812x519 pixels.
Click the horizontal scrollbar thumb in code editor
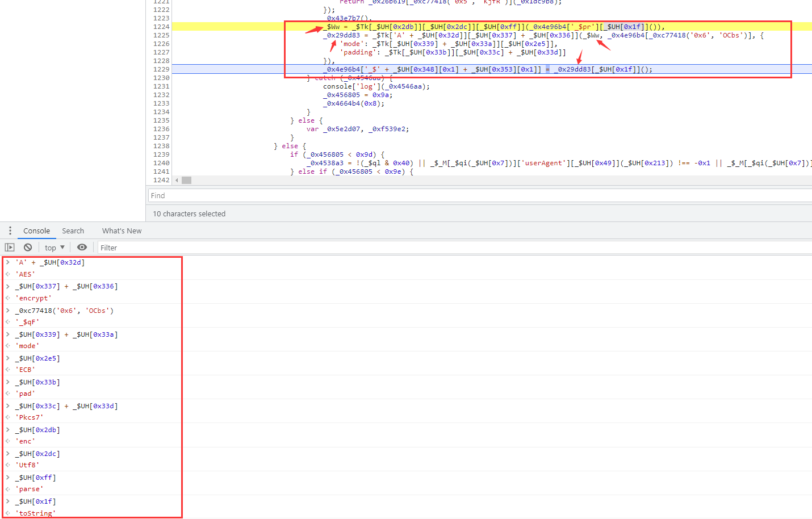(186, 181)
